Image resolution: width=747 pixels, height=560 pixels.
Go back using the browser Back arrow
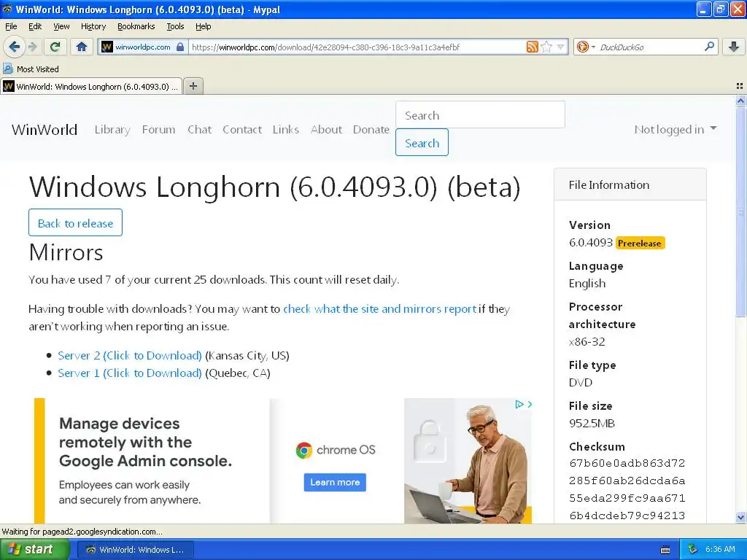pyautogui.click(x=14, y=47)
